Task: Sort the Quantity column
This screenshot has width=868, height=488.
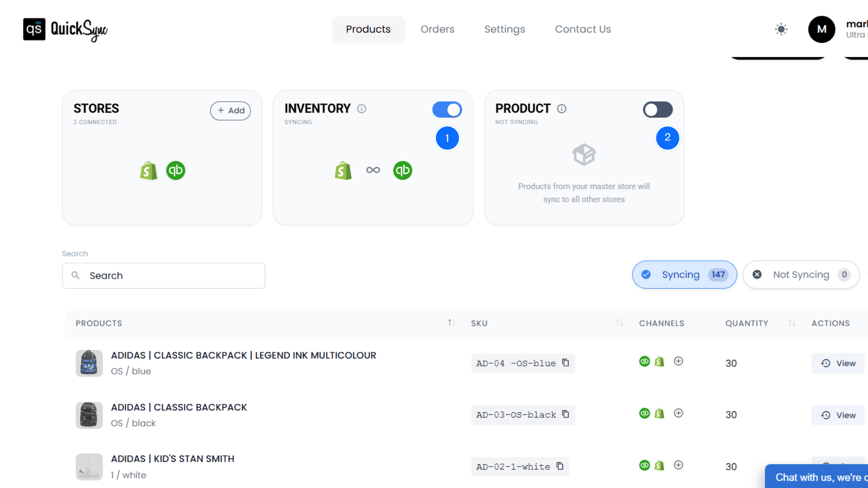Action: click(792, 323)
